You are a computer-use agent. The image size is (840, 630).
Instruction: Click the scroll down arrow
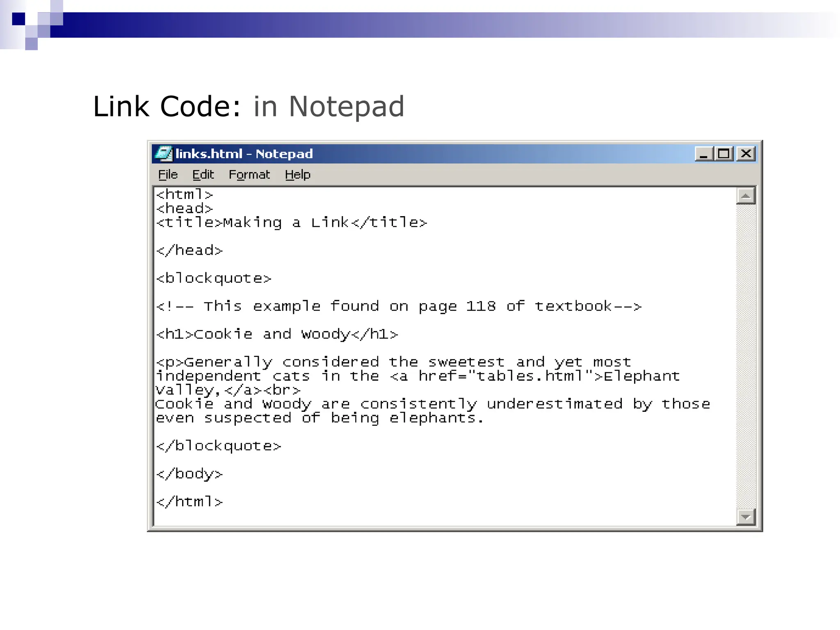click(745, 517)
